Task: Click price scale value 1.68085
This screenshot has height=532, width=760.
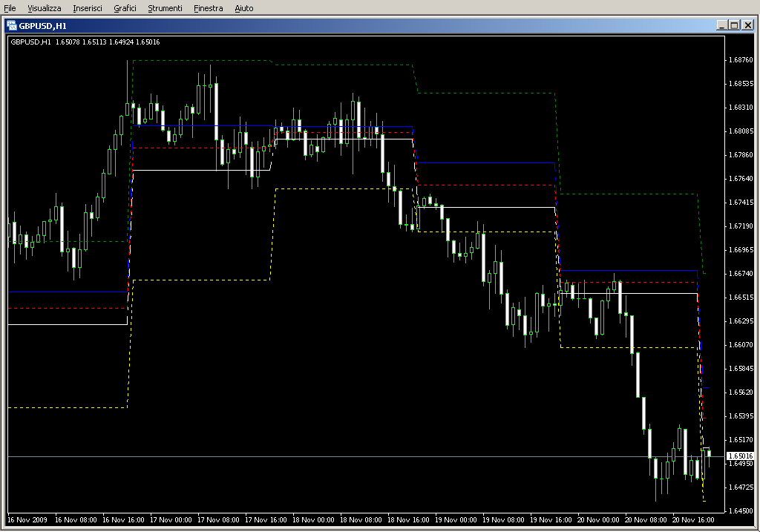Action: (x=741, y=131)
